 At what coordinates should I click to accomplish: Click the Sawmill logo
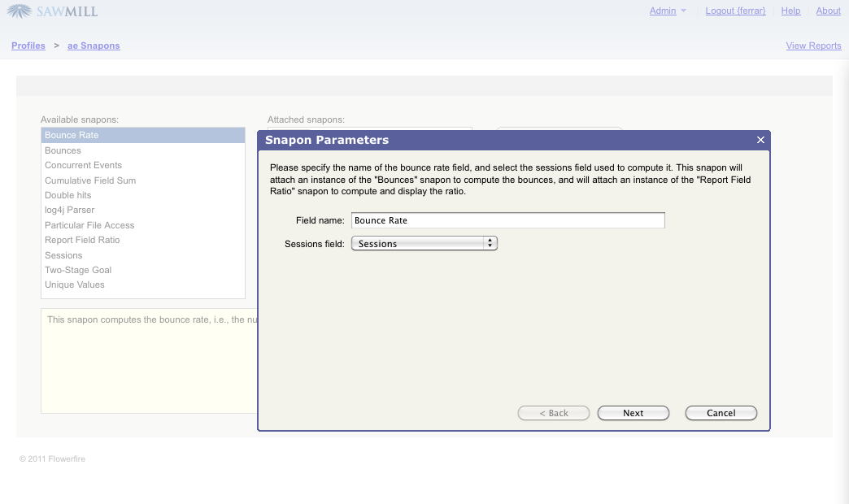pyautogui.click(x=53, y=11)
